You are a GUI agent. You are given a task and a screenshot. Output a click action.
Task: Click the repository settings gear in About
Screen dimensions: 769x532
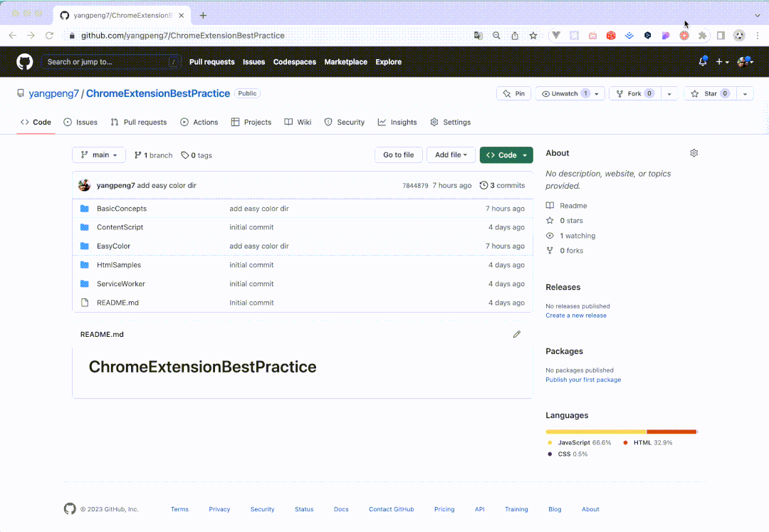(694, 153)
